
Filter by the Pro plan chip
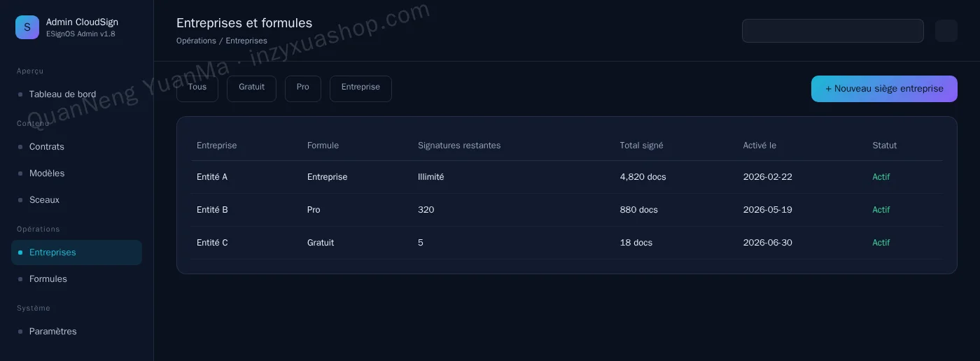coord(303,89)
